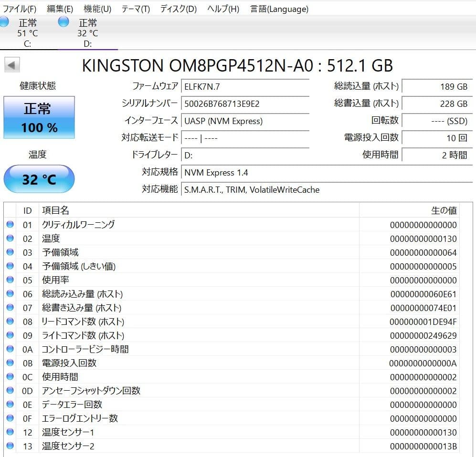
Task: Click status orb for ID 0F エラーログエントリー数
Action: click(x=10, y=418)
